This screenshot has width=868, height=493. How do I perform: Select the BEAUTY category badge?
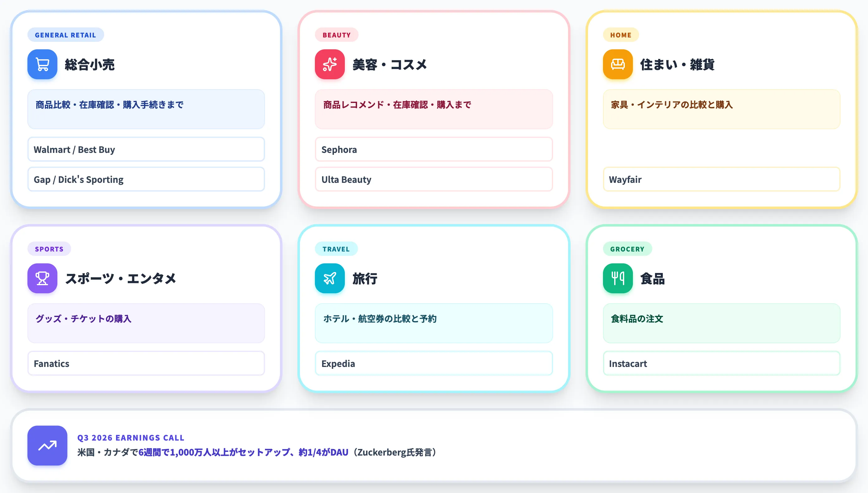(x=337, y=35)
